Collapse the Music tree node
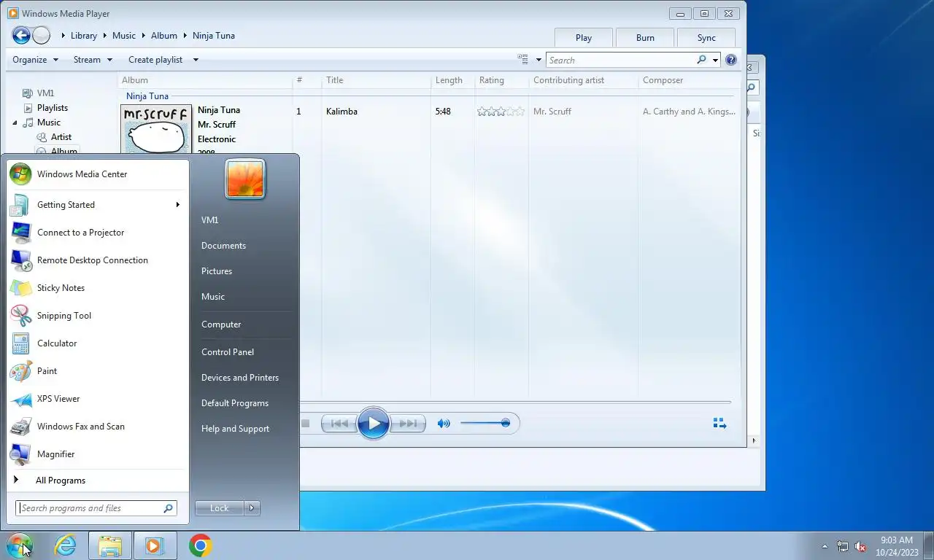 15,122
